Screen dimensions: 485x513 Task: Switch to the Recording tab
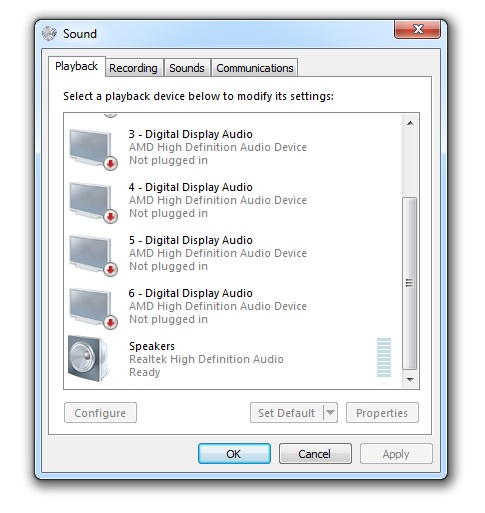click(133, 68)
